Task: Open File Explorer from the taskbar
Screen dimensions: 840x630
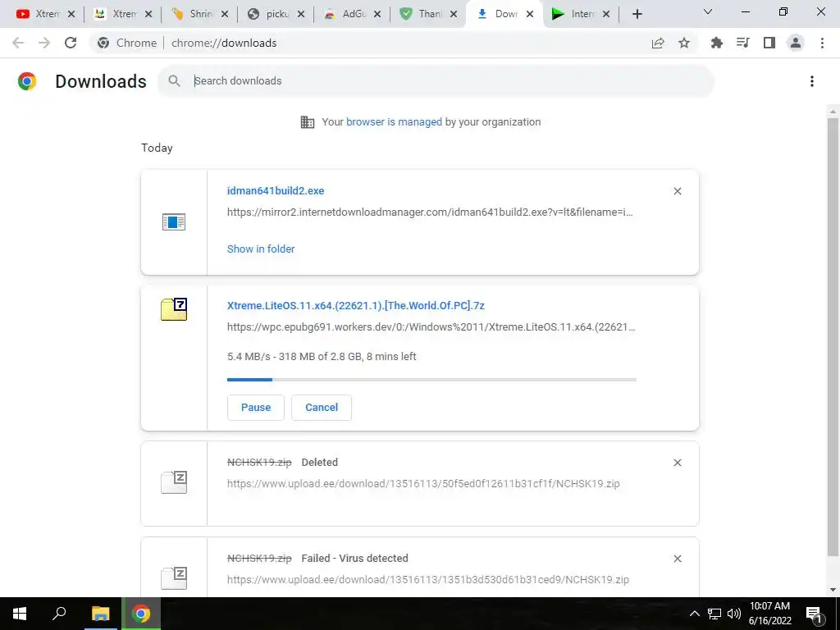Action: [100, 614]
